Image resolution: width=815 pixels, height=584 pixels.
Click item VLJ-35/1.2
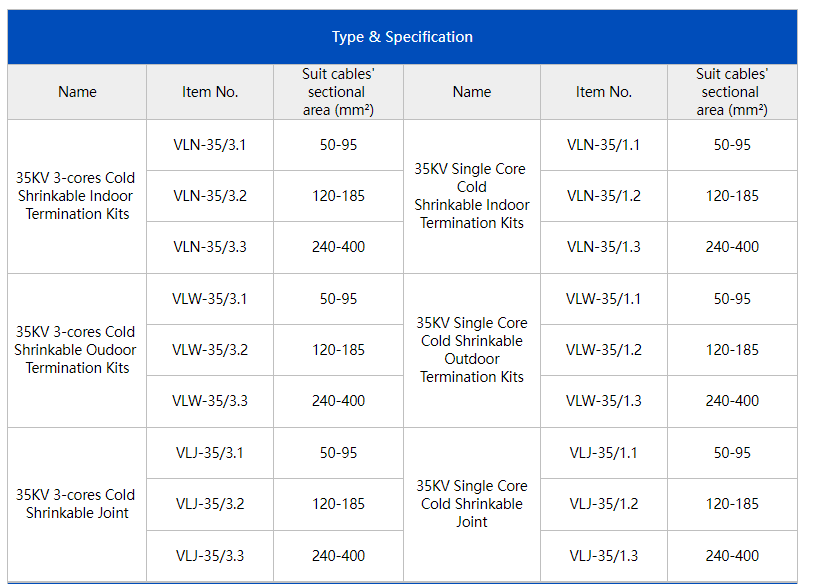[603, 504]
